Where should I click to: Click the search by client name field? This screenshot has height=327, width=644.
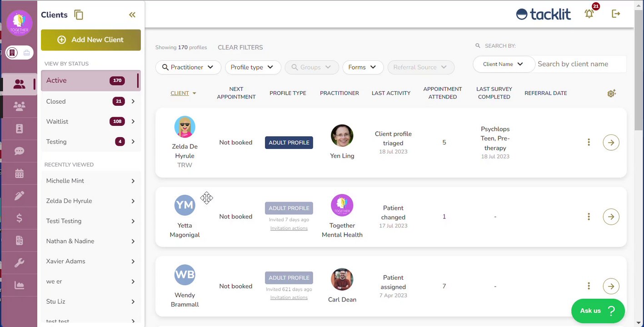(x=579, y=64)
